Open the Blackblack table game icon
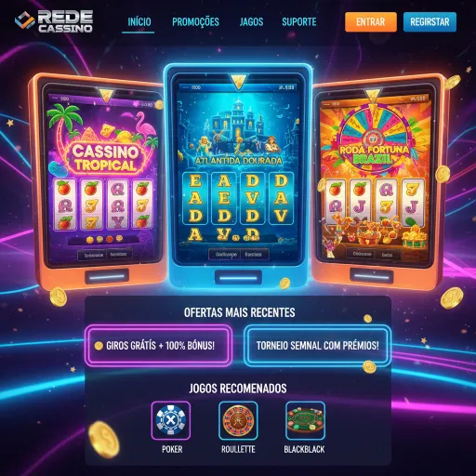The width and height of the screenshot is (476, 476). [305, 420]
